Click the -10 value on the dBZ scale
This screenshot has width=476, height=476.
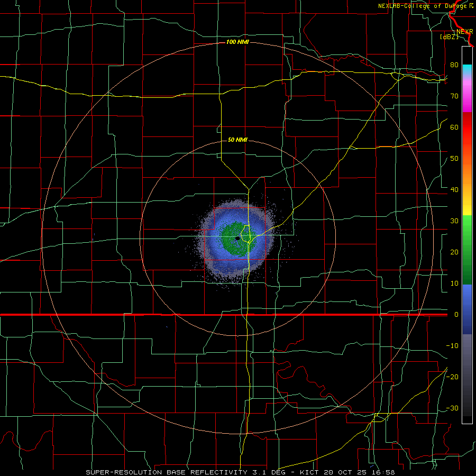pyautogui.click(x=452, y=346)
